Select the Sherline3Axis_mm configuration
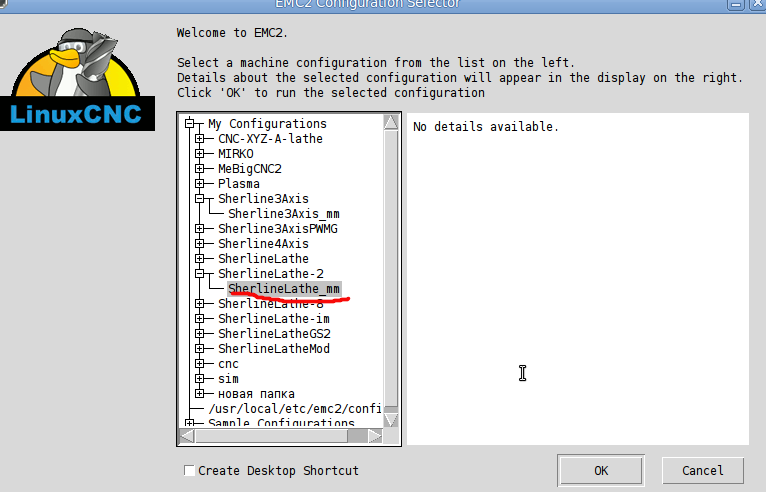The height and width of the screenshot is (492, 766). 284,214
